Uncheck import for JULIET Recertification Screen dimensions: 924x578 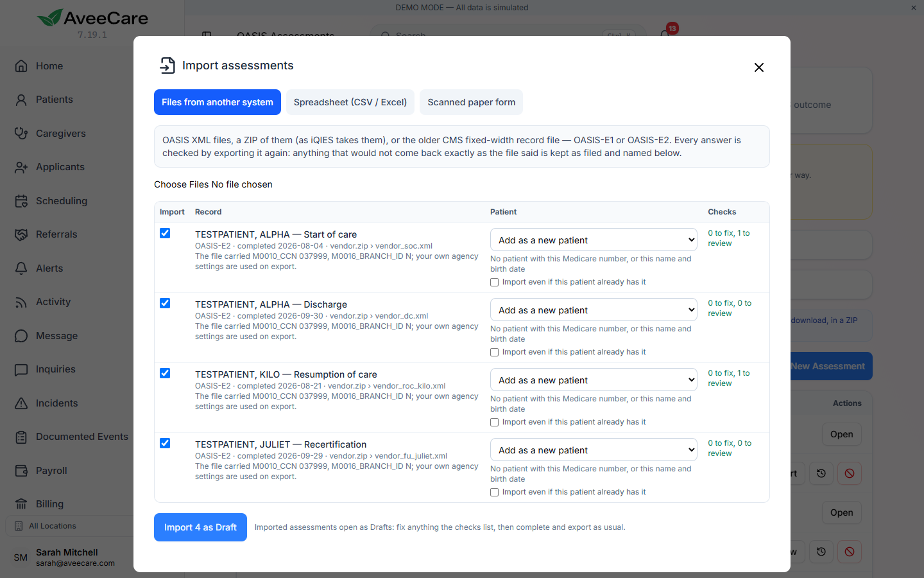pyautogui.click(x=165, y=443)
